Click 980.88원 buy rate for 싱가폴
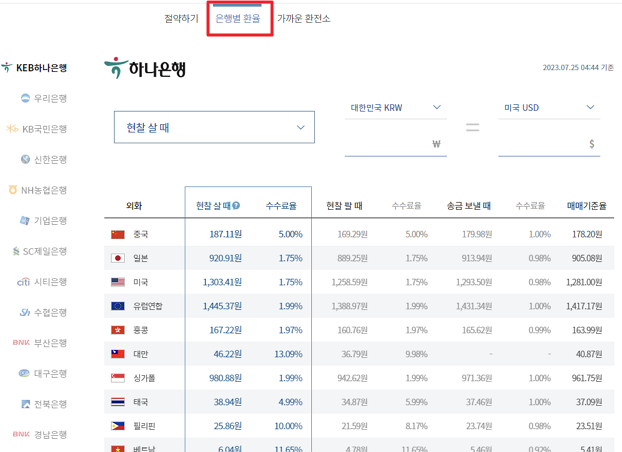The image size is (622, 452). 225,378
